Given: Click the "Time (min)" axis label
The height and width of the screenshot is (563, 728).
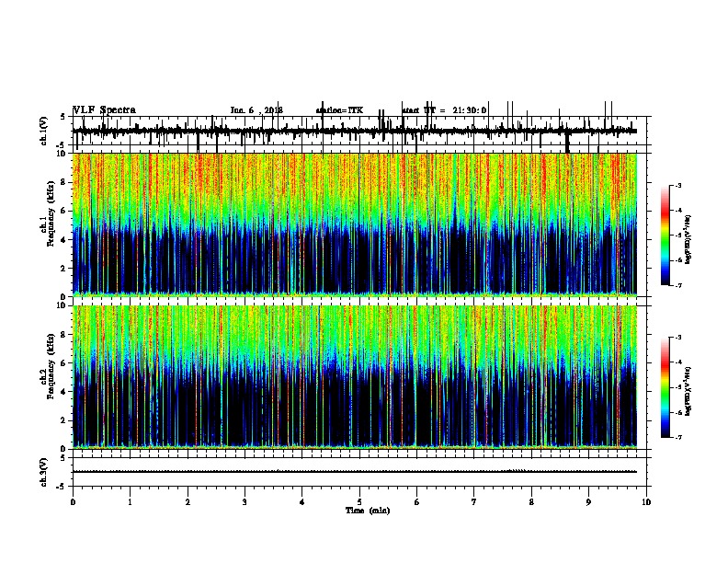Looking at the screenshot, I should [x=368, y=511].
